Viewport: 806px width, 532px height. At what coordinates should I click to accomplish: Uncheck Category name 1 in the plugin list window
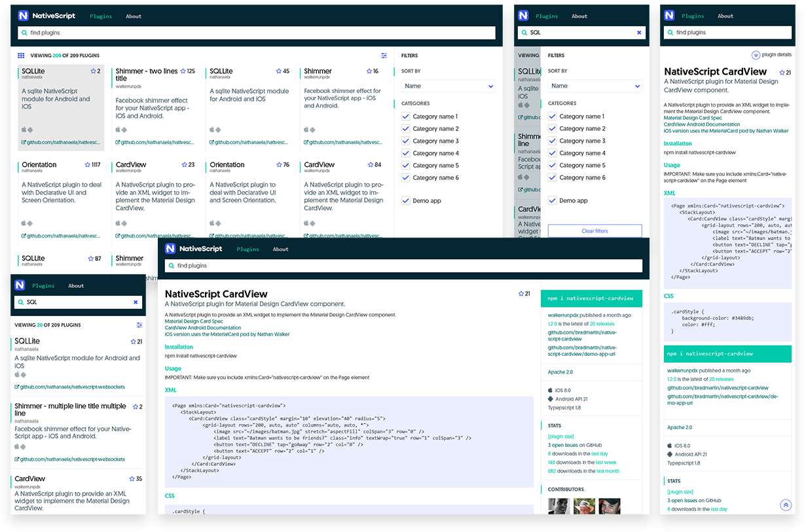click(406, 116)
